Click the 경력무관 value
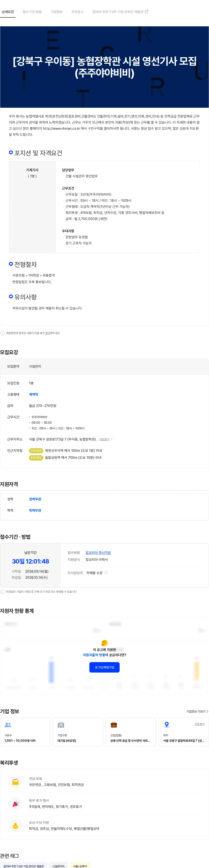The image size is (209, 868). pos(35,499)
